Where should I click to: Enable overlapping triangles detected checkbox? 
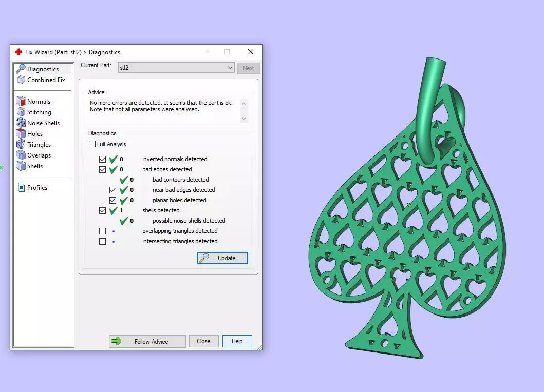coord(102,231)
